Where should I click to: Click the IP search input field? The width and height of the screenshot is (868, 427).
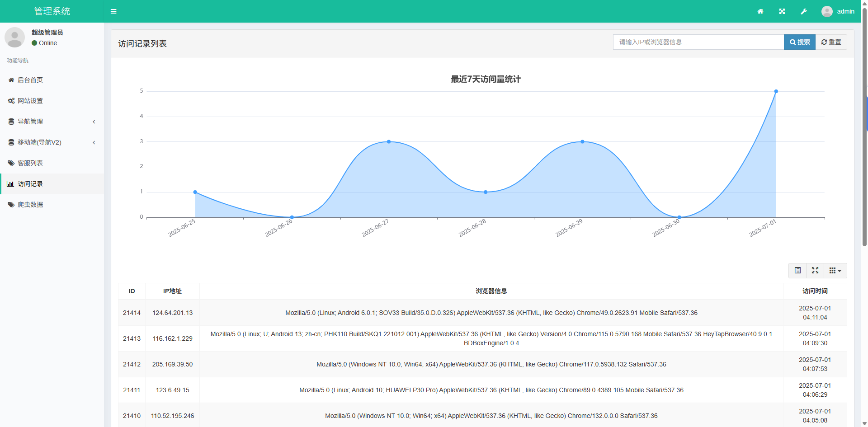[696, 42]
